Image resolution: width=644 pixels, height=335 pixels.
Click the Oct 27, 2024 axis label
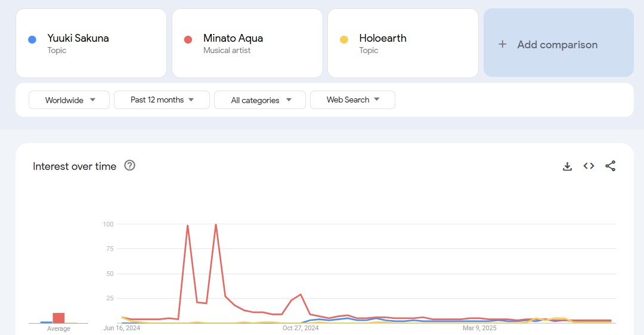(x=301, y=328)
